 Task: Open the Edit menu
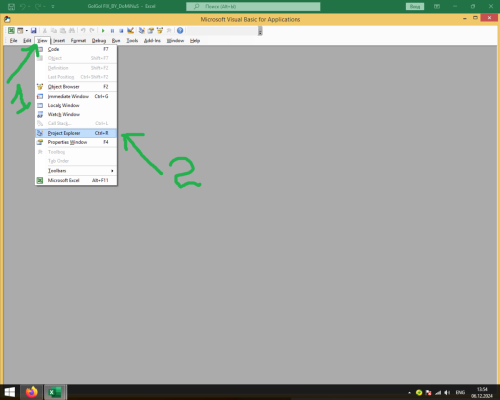(x=27, y=41)
